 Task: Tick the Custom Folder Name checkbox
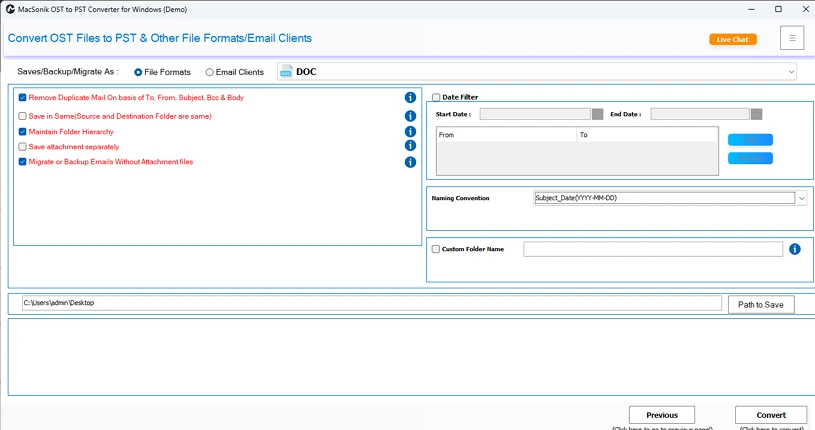point(436,249)
